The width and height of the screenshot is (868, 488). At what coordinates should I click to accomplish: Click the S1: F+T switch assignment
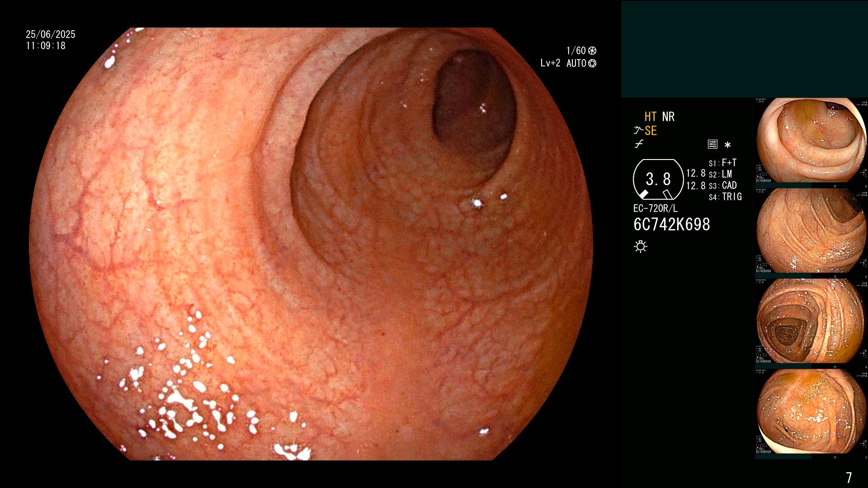[x=722, y=163]
